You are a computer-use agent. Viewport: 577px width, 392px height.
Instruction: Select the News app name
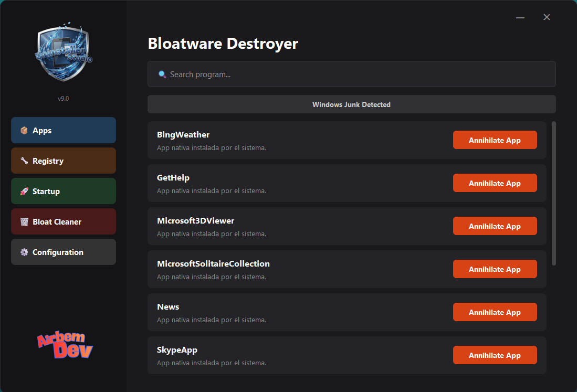(x=168, y=306)
